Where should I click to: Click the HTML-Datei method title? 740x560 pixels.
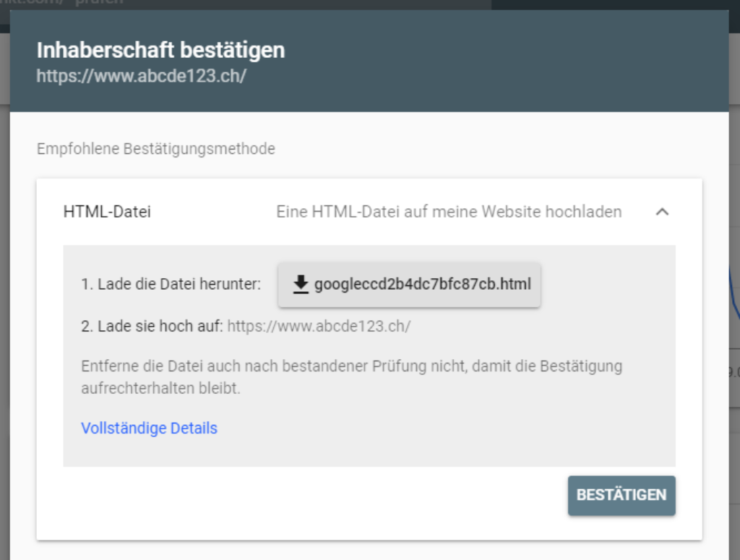pyautogui.click(x=108, y=212)
